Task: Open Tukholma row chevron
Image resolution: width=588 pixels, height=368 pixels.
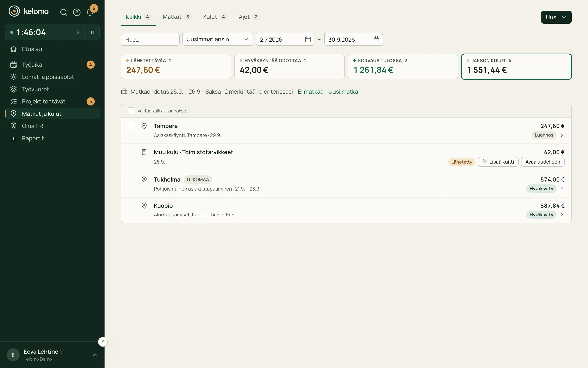Action: 562,189
